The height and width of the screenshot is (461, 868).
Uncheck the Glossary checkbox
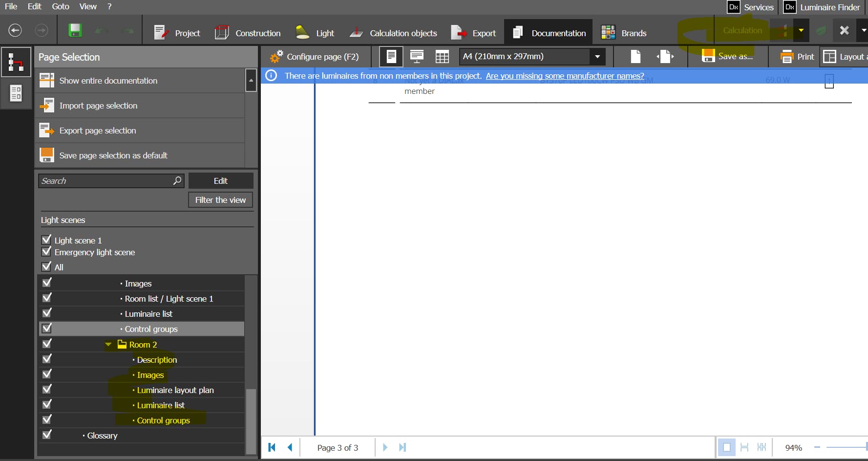coord(47,435)
